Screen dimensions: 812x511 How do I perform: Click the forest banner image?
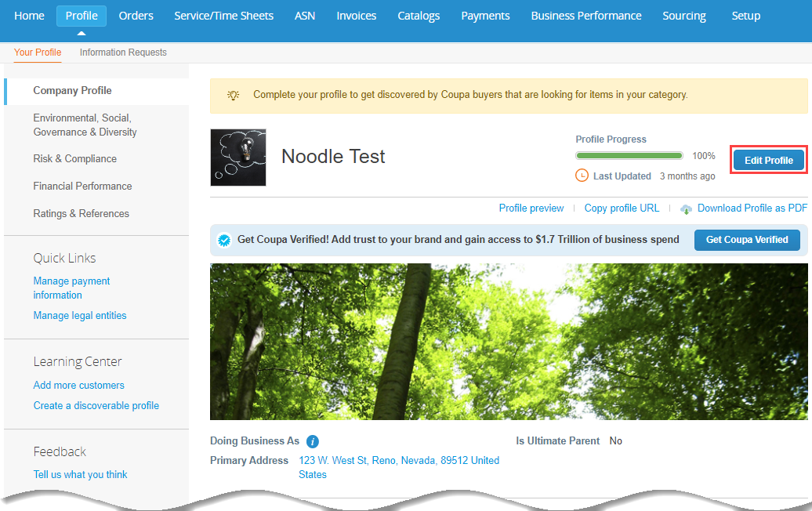(509, 342)
